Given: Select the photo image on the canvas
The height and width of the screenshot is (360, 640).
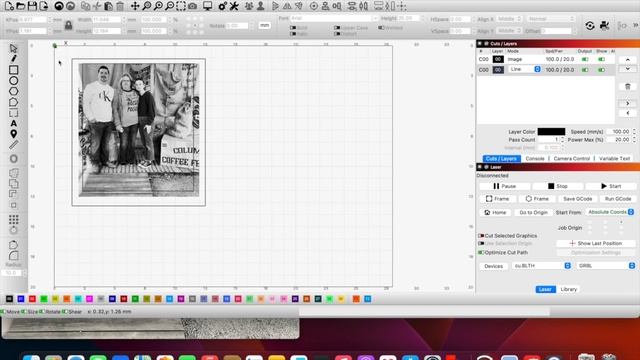Looking at the screenshot, I should click(x=139, y=130).
